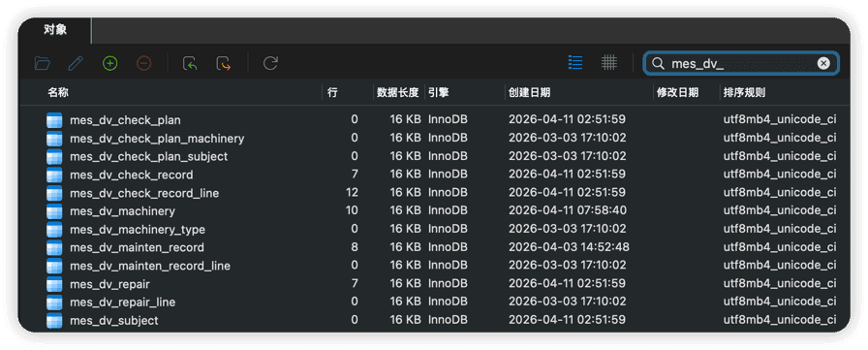868x350 pixels.
Task: Open the import wizard icon
Action: click(190, 64)
